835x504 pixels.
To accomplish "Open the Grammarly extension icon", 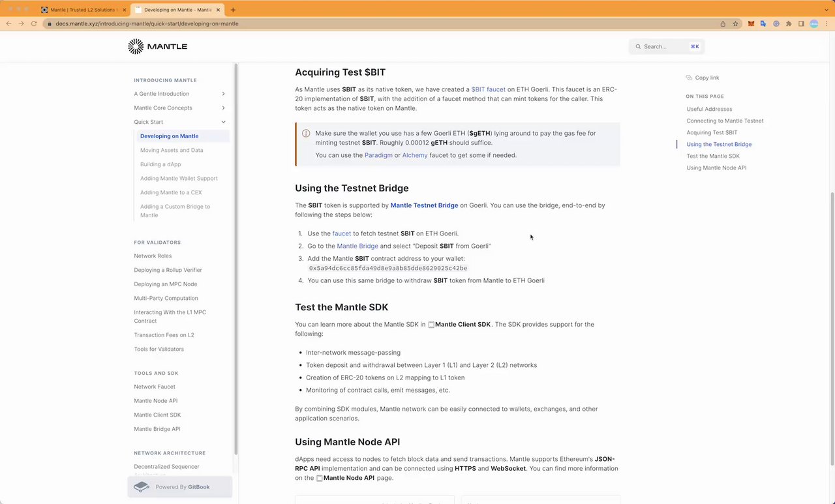I will tap(776, 23).
